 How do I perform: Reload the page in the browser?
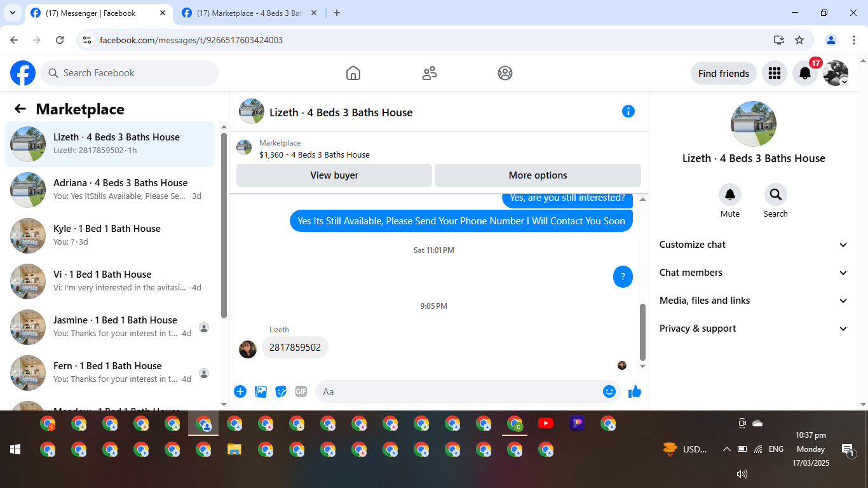point(60,40)
